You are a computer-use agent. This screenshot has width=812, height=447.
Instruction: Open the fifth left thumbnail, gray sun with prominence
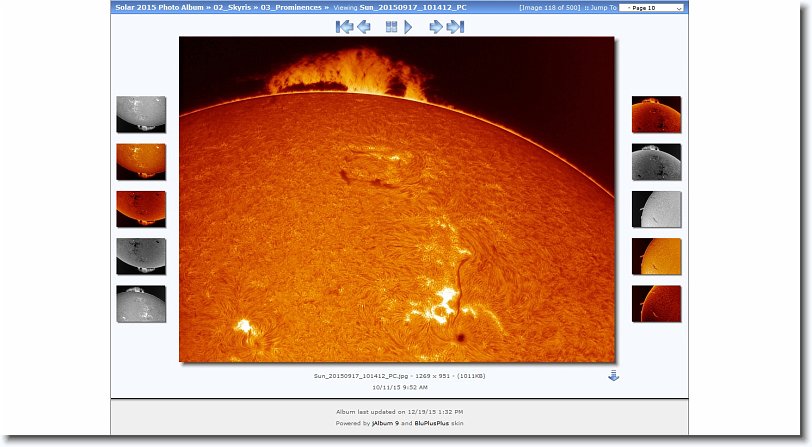(x=141, y=304)
